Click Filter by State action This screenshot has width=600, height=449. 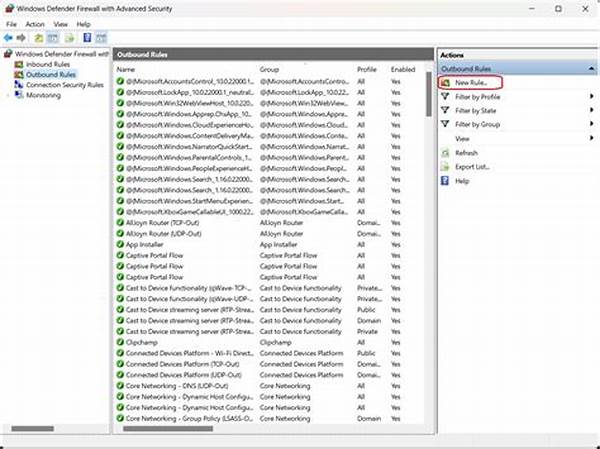coord(476,111)
